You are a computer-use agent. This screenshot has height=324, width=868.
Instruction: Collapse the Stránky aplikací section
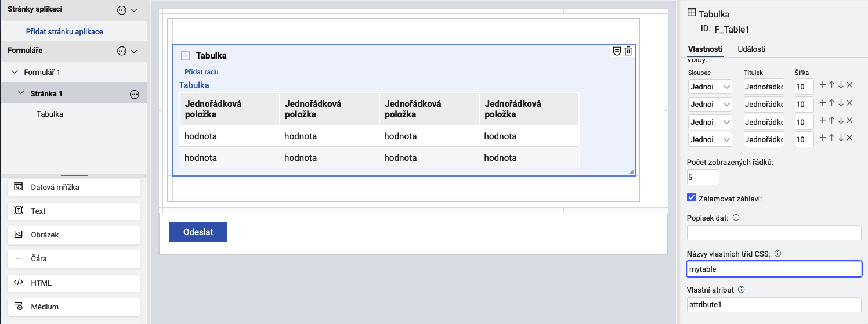click(x=135, y=10)
